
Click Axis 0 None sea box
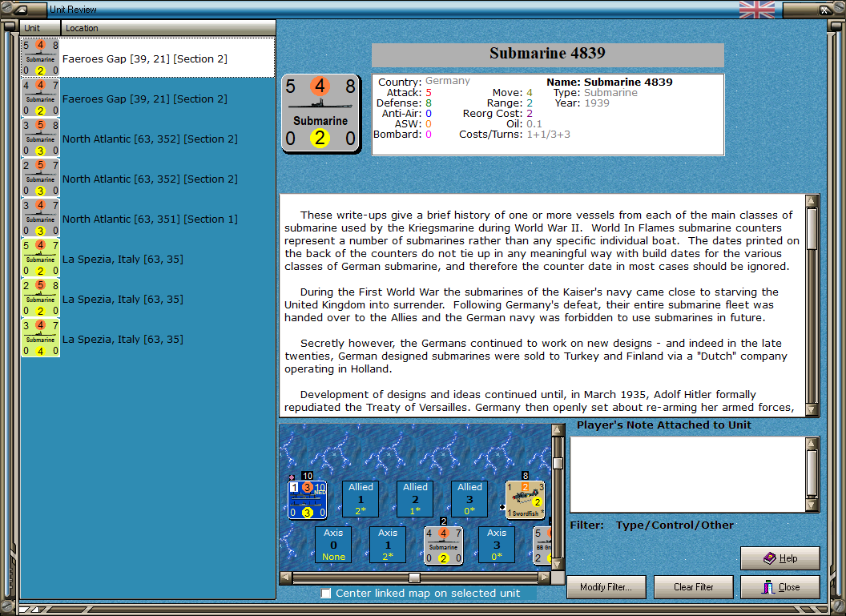click(333, 545)
